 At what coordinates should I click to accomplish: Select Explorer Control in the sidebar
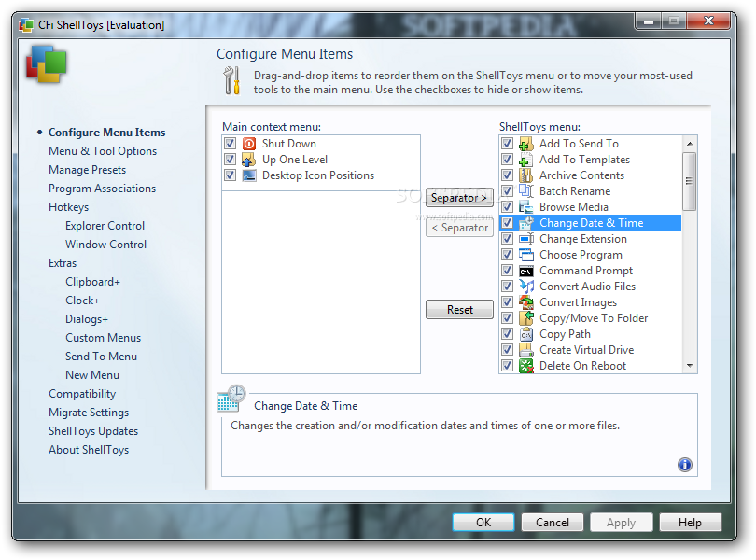tap(105, 226)
